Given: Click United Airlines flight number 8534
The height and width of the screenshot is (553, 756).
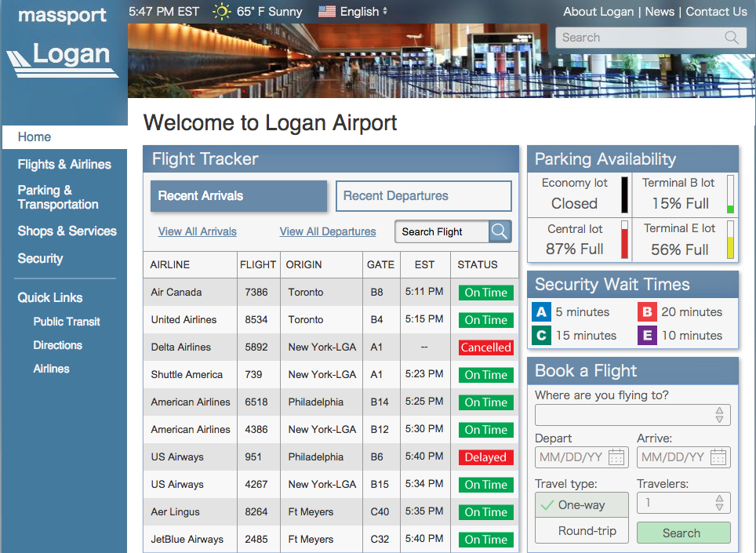Looking at the screenshot, I should coord(256,320).
